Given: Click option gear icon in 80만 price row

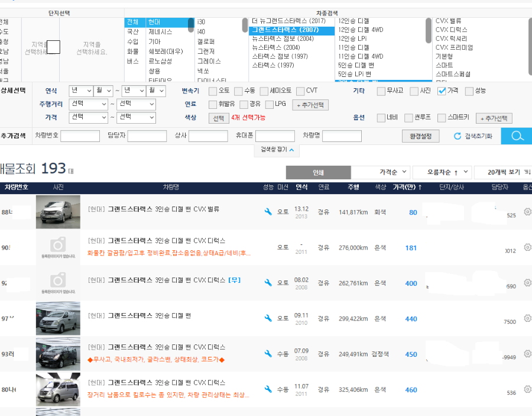Looking at the screenshot, I should point(527,212).
